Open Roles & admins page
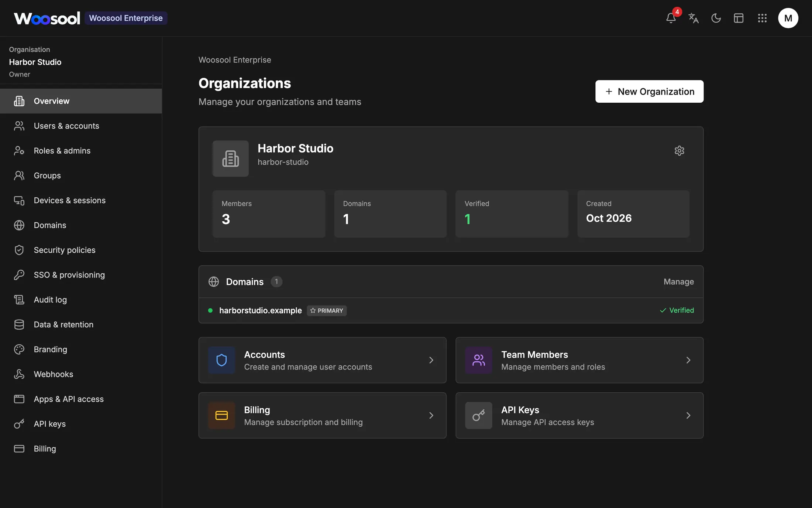 tap(81, 151)
